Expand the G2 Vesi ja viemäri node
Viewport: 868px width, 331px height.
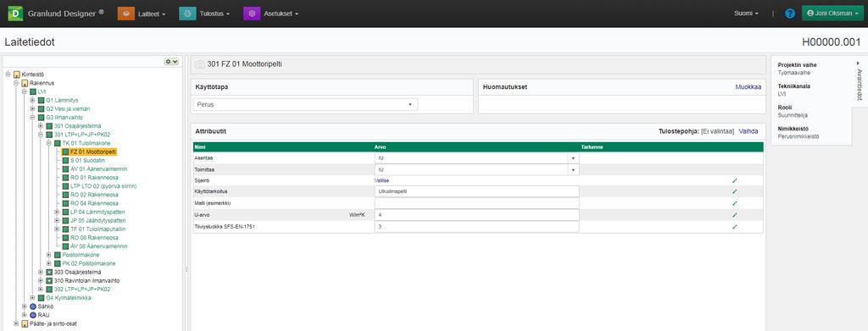(x=32, y=109)
